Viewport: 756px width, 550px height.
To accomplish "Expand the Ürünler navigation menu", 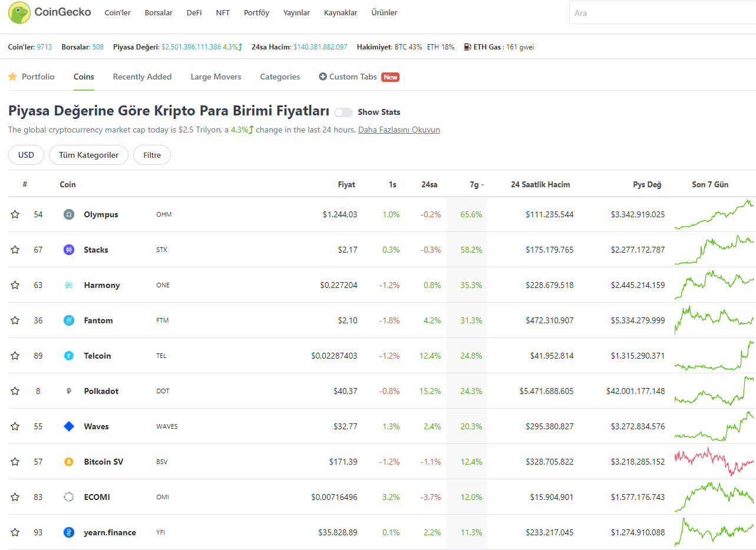I will point(384,12).
